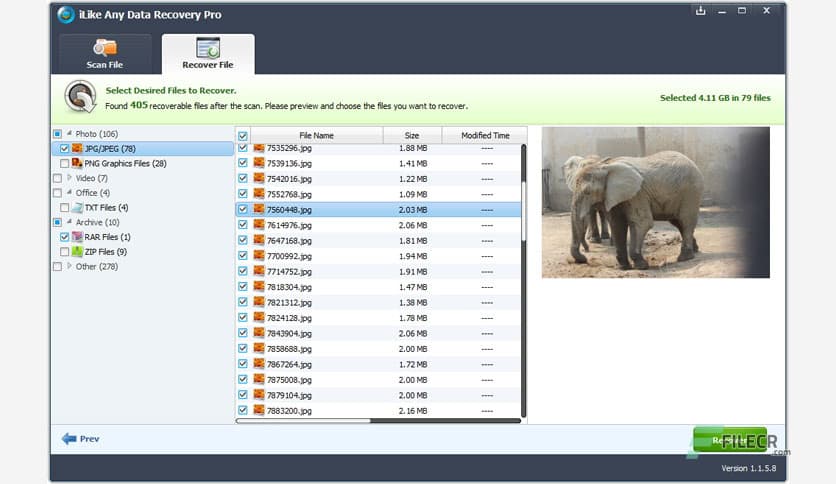This screenshot has width=836, height=484.
Task: Click the vertical scrollbar of file list
Action: [x=523, y=280]
